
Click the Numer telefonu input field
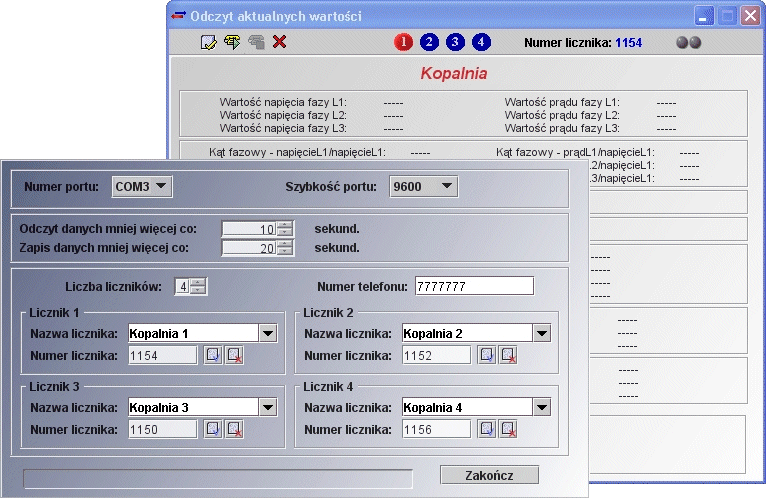474,286
